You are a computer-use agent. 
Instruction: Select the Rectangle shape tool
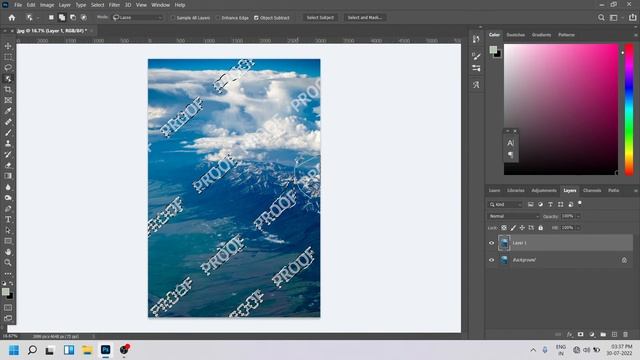8,241
